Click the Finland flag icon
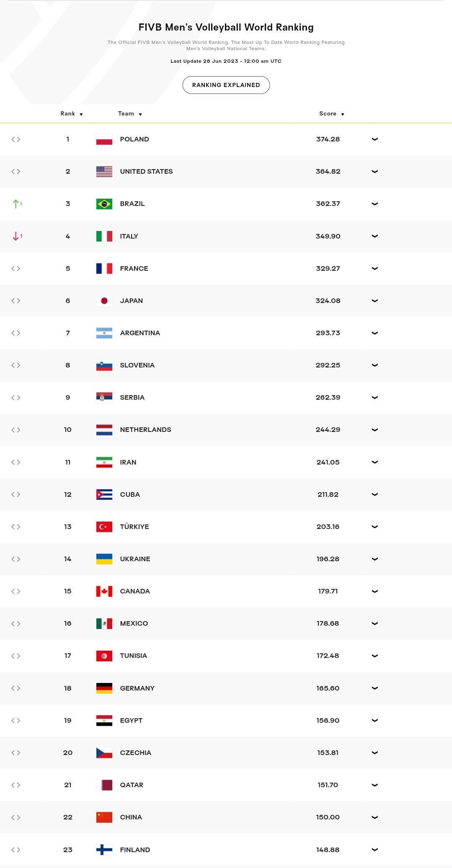Screen dimensions: 452x868 (104, 850)
